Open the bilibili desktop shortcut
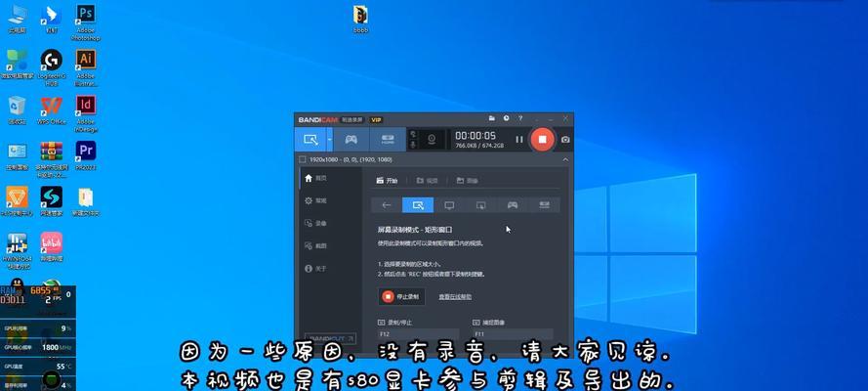This screenshot has height=391, width=868. pyautogui.click(x=52, y=246)
